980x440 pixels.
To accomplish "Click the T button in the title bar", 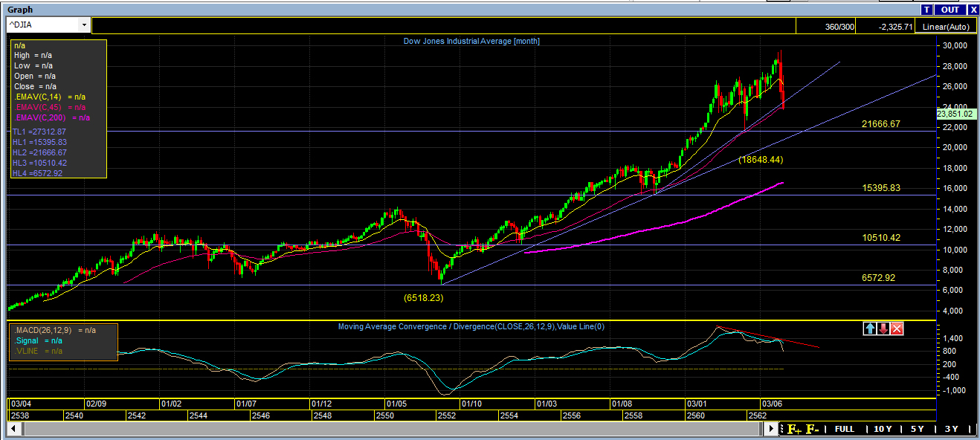I will (x=926, y=10).
